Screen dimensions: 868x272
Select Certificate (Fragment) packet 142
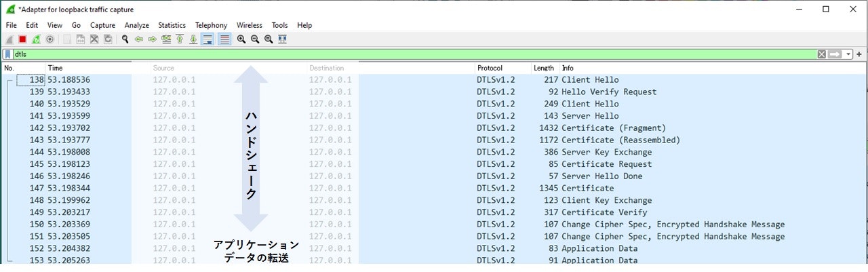[434, 128]
